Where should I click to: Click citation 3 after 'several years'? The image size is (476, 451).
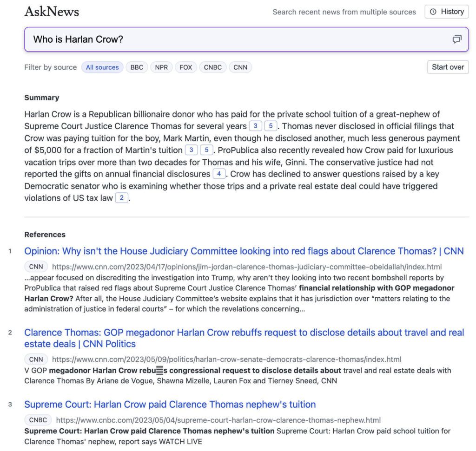point(255,126)
